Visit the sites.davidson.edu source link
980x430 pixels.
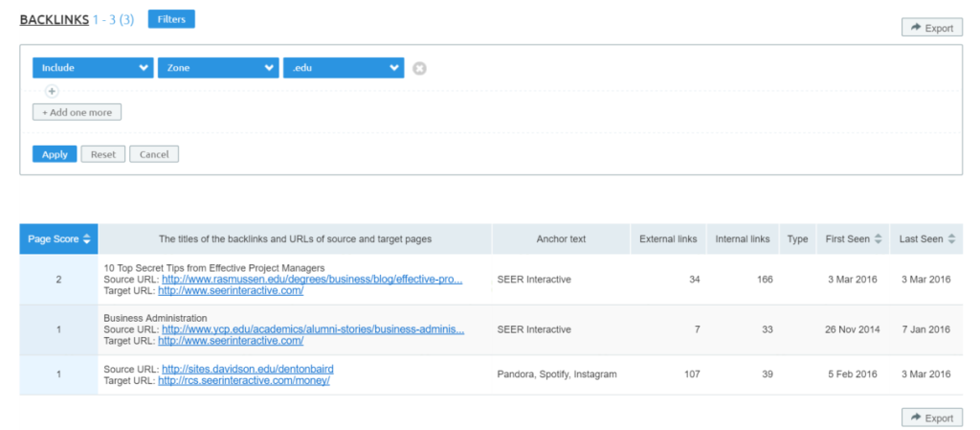coord(247,369)
